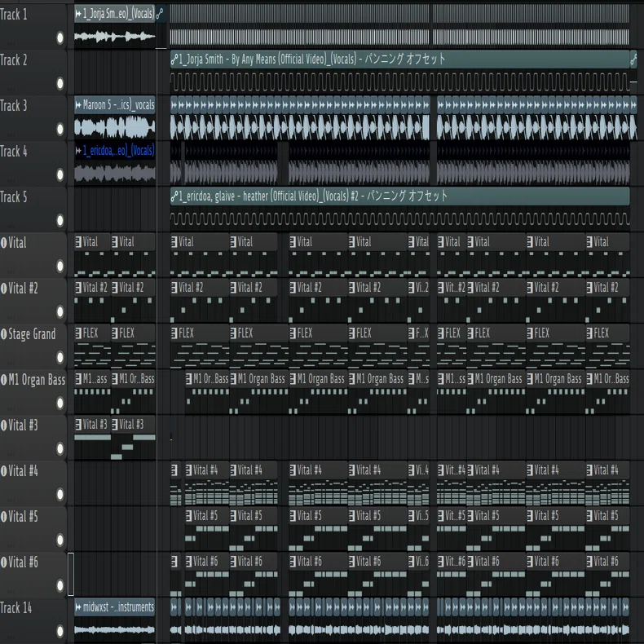
Task: Select the Track 2 header label
Action: [x=14, y=60]
